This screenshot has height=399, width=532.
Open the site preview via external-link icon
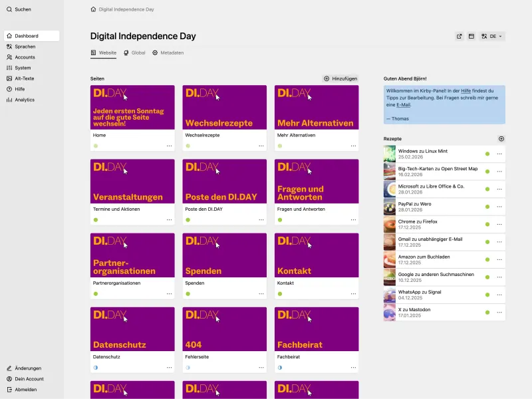(459, 36)
